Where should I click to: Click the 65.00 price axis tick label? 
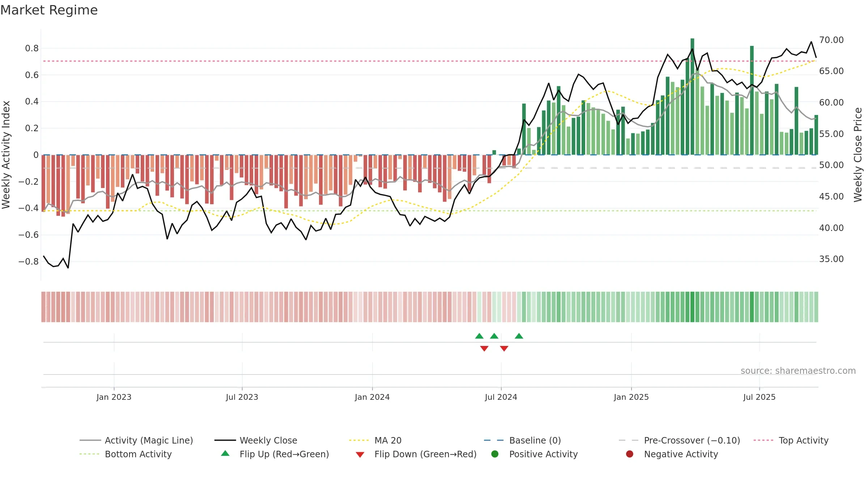tap(831, 71)
